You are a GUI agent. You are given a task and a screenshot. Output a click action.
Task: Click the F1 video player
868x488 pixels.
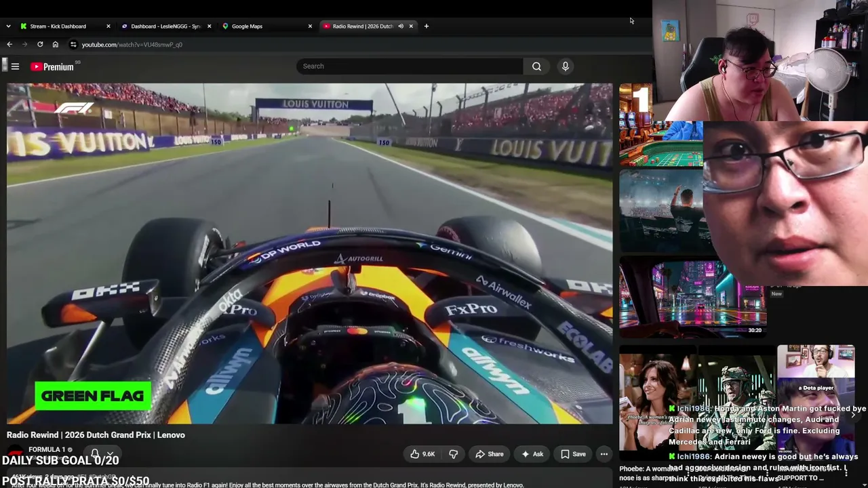coord(310,253)
